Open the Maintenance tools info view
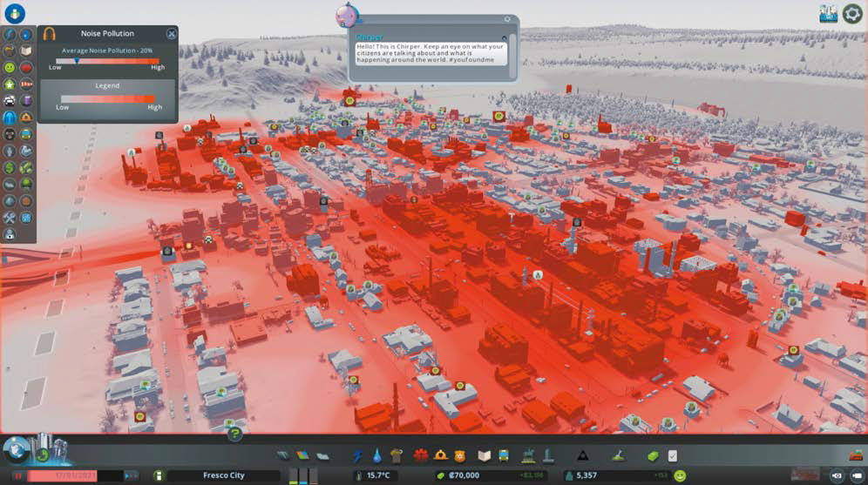The height and width of the screenshot is (485, 868). (10, 218)
